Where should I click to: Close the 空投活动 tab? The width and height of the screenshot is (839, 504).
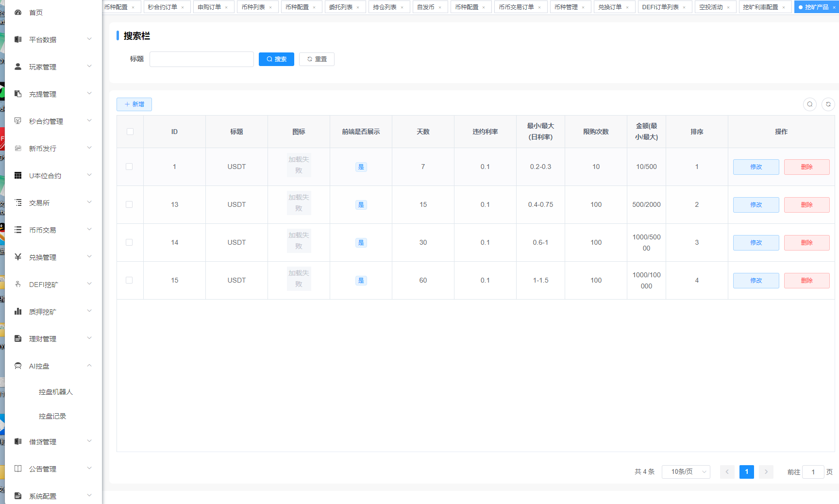728,7
